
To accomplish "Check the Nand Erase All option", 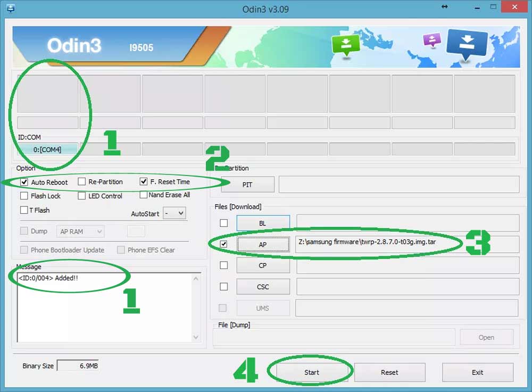I will (144, 195).
